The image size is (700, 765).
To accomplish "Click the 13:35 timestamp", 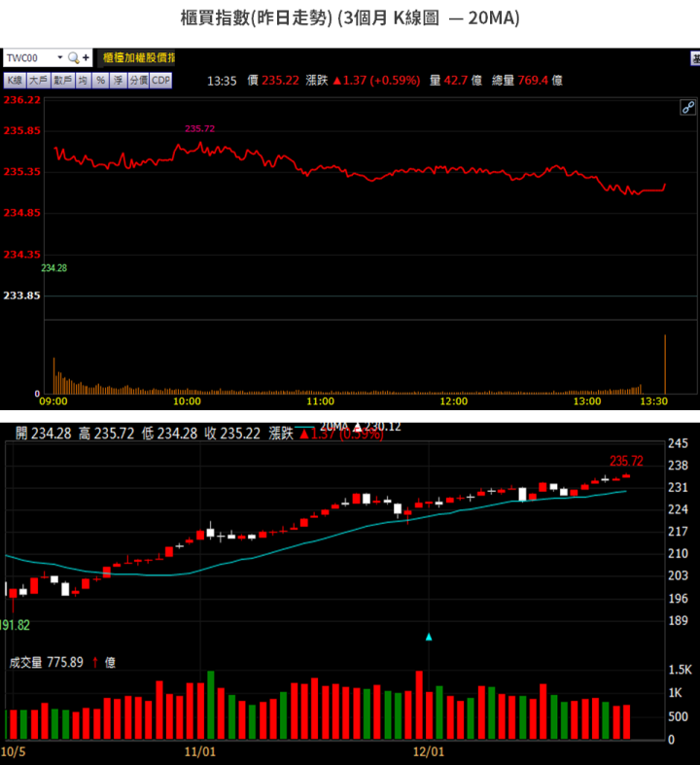I will (x=222, y=81).
